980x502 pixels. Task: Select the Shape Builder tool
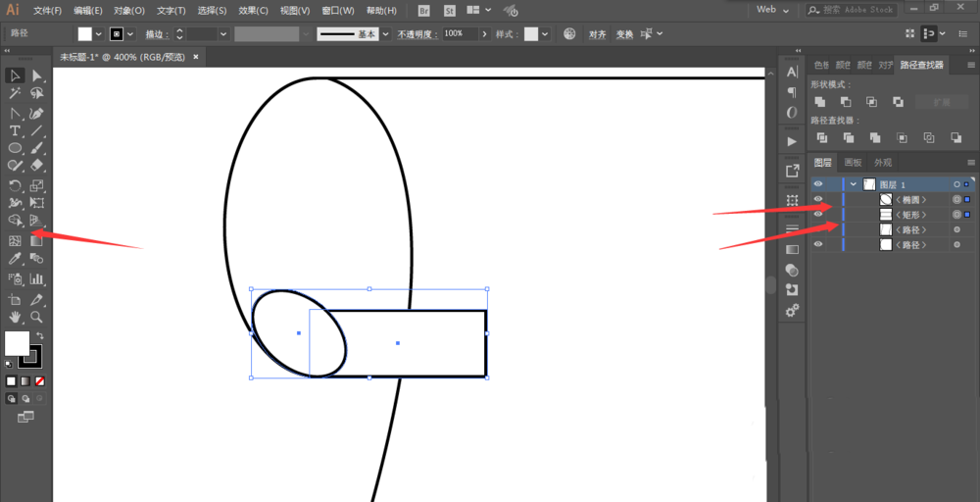(15, 220)
